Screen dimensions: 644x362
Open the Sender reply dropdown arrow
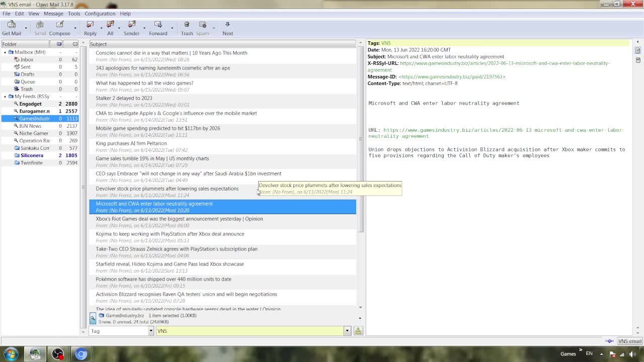point(144,28)
